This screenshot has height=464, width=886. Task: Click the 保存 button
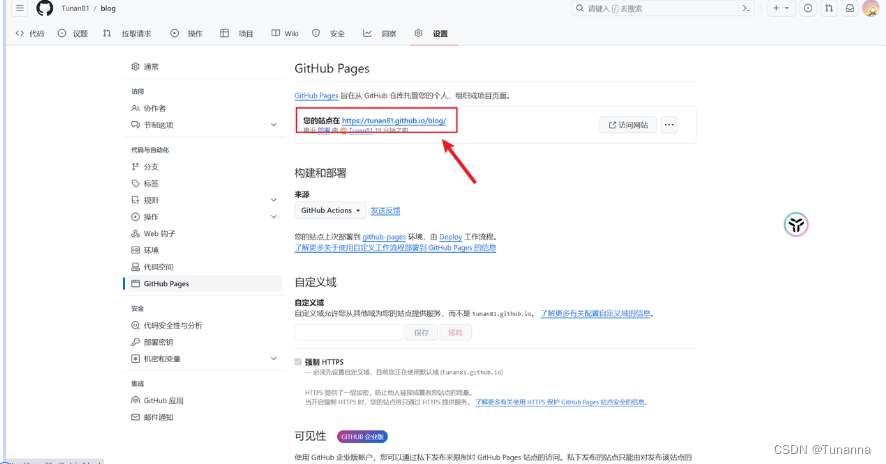422,332
